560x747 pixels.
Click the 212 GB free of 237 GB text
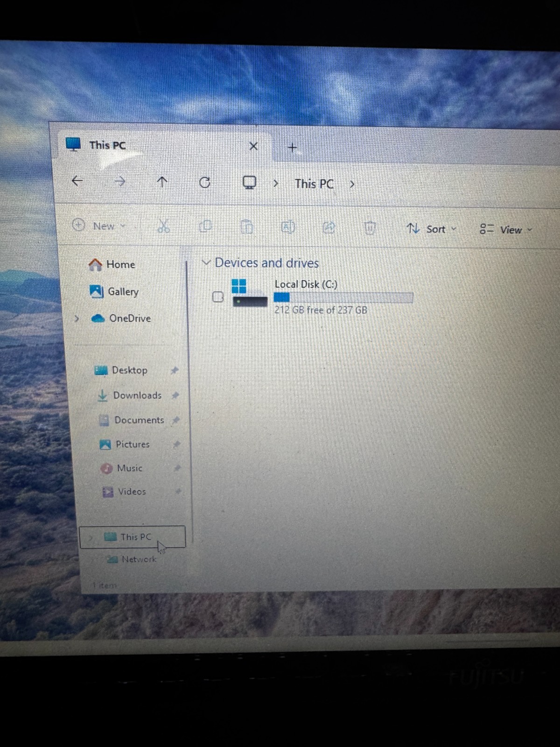321,310
